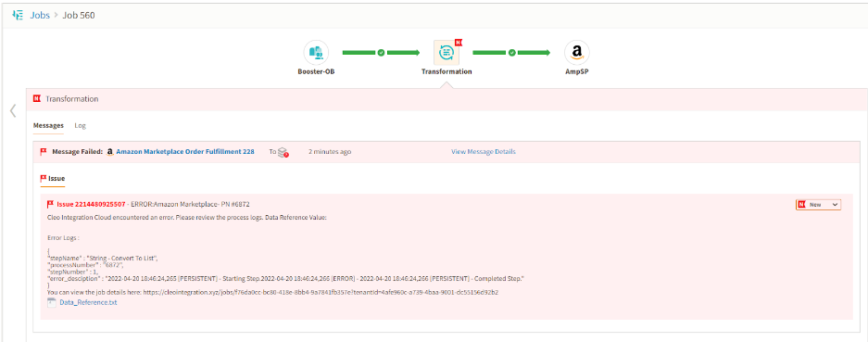Screen dimensions: 868x342
Task: Collapse the side panel with left chevron
Action: 13,111
